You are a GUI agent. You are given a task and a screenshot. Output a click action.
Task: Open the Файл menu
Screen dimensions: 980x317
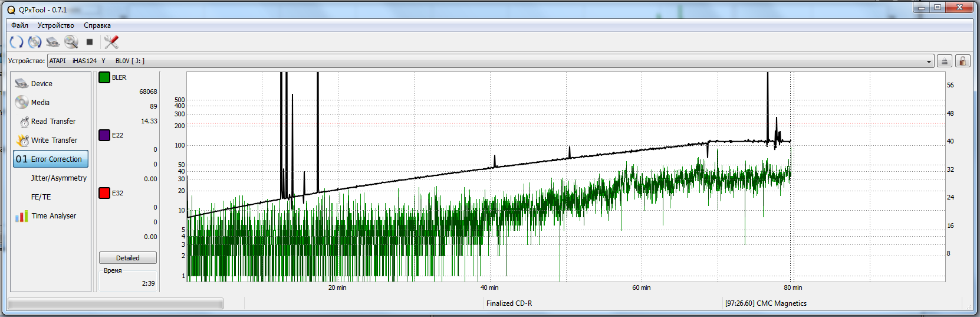pos(19,25)
